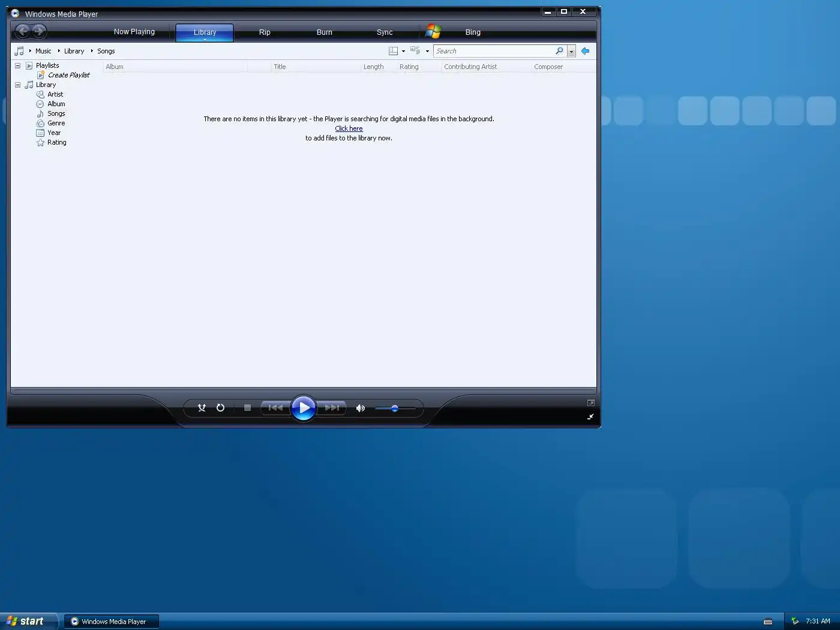Screen dimensions: 840x630
Task: Click the View options icon
Action: pyautogui.click(x=415, y=51)
